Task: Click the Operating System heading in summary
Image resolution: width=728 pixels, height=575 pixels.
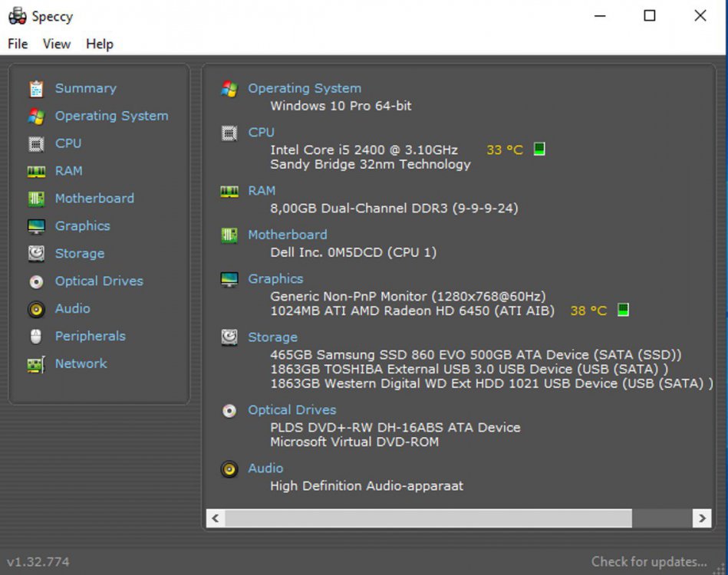Action: [x=305, y=88]
